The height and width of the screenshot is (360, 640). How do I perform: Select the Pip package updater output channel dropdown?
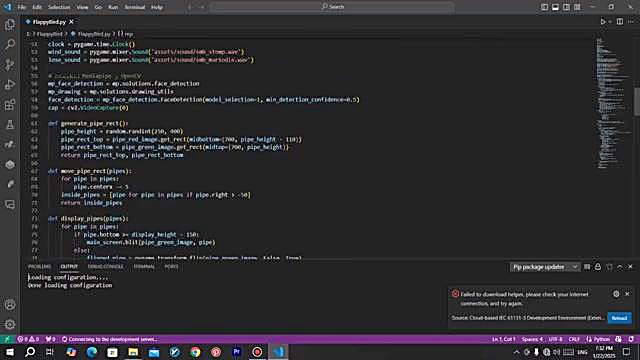[x=544, y=267]
